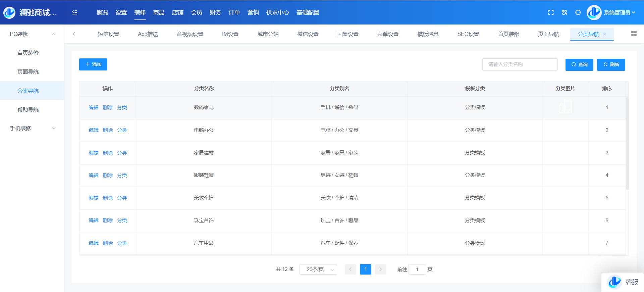Image resolution: width=644 pixels, height=292 pixels.
Task: Open the 商品 top menu
Action: (x=159, y=12)
